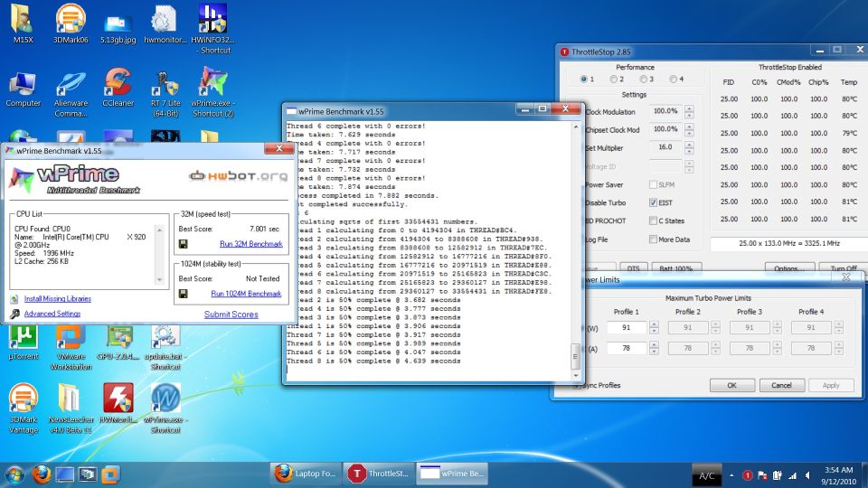Click the Set Multiplier value field
This screenshot has height=488, width=868.
[665, 147]
